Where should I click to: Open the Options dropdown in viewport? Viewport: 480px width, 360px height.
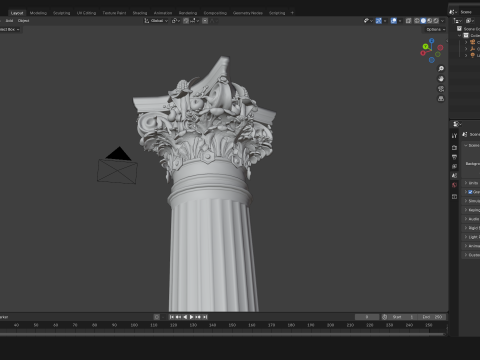(x=435, y=29)
